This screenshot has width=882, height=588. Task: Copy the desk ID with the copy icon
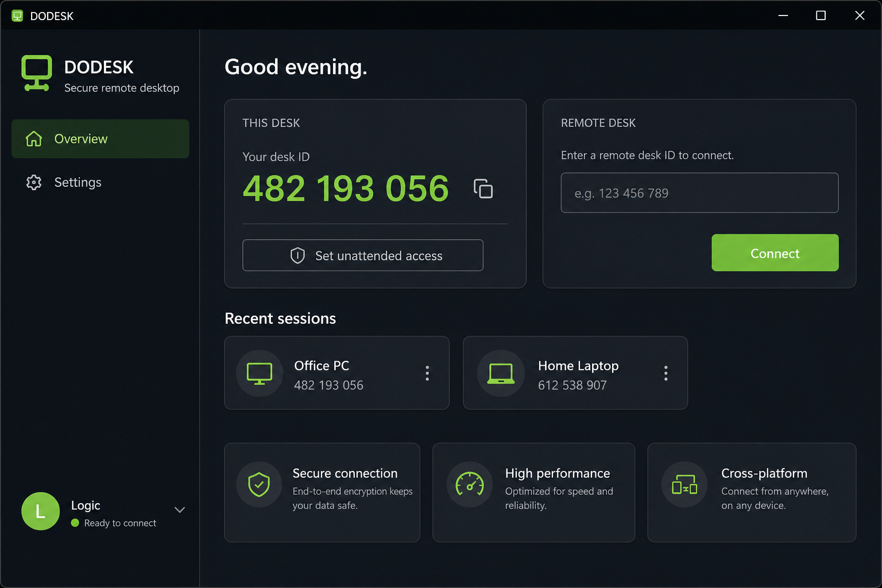coord(483,188)
